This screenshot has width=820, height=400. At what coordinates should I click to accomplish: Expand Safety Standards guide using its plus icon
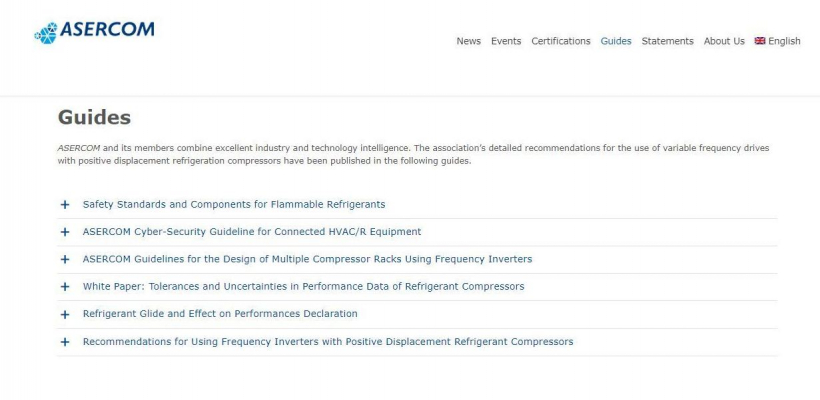click(65, 204)
